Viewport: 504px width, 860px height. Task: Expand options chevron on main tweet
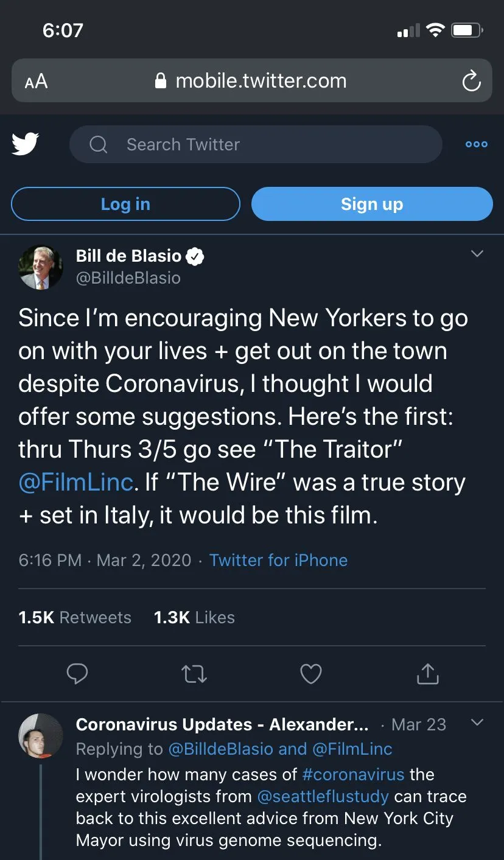tap(477, 254)
